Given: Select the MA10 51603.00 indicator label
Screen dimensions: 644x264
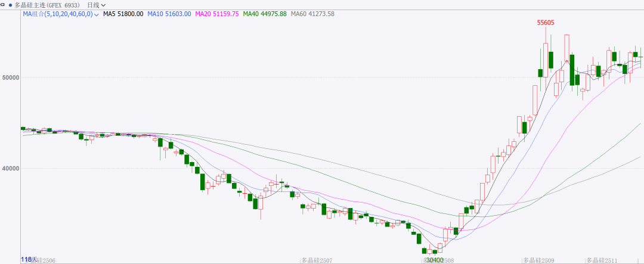Looking at the screenshot, I should tap(170, 14).
